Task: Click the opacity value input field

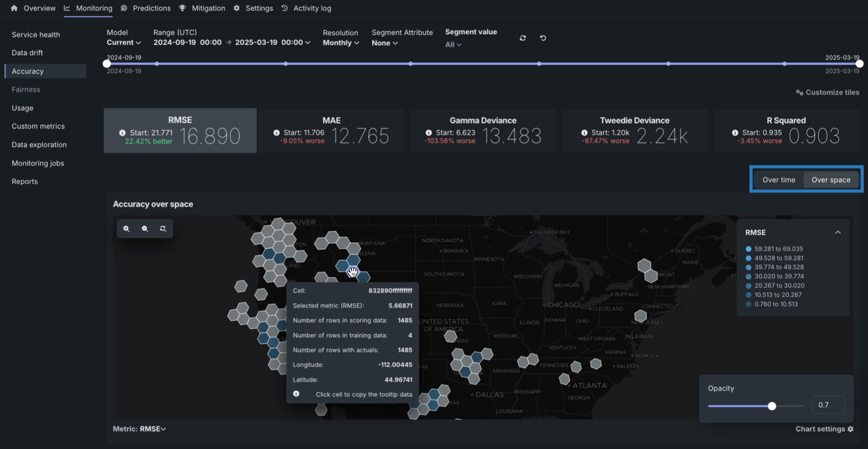Action: pos(828,405)
